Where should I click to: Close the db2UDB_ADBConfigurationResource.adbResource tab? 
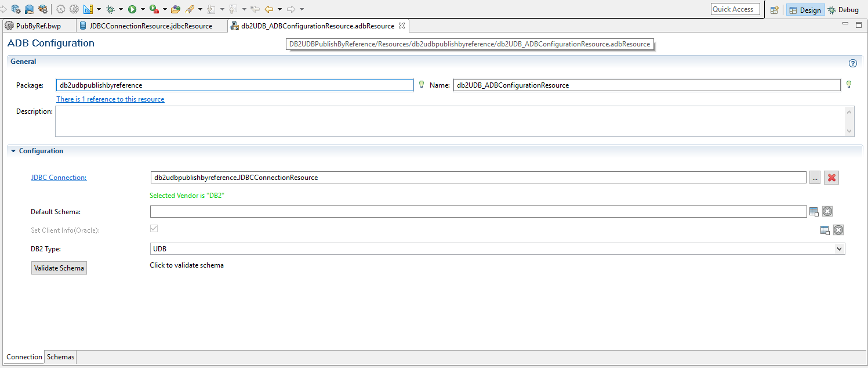(402, 26)
